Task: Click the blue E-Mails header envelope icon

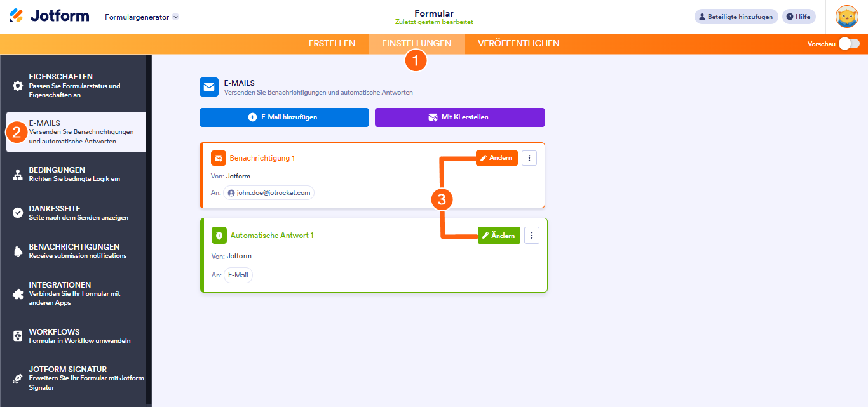Action: [209, 87]
